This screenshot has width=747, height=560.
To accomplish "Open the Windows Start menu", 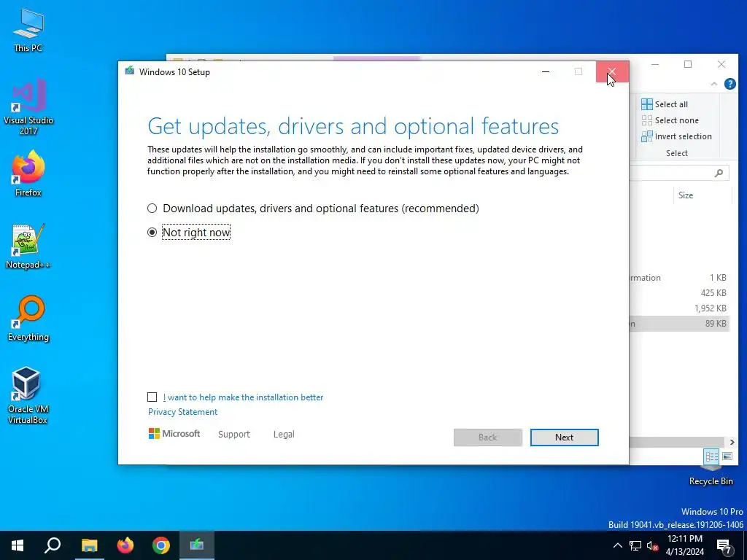I will 18,545.
